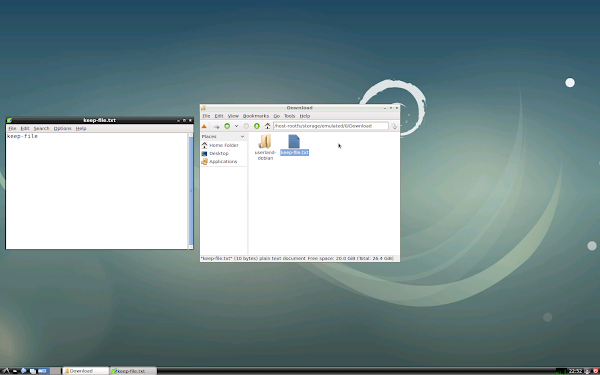Open the File menu in Download window

tap(206, 116)
